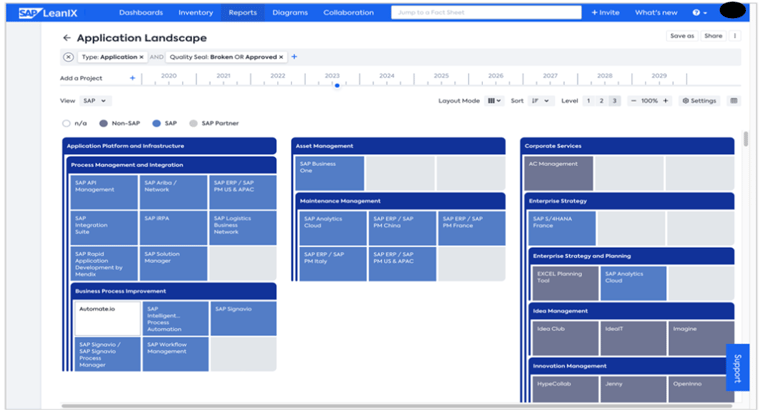The width and height of the screenshot is (761, 413).
Task: Open Settings with the gear icon
Action: click(x=699, y=101)
